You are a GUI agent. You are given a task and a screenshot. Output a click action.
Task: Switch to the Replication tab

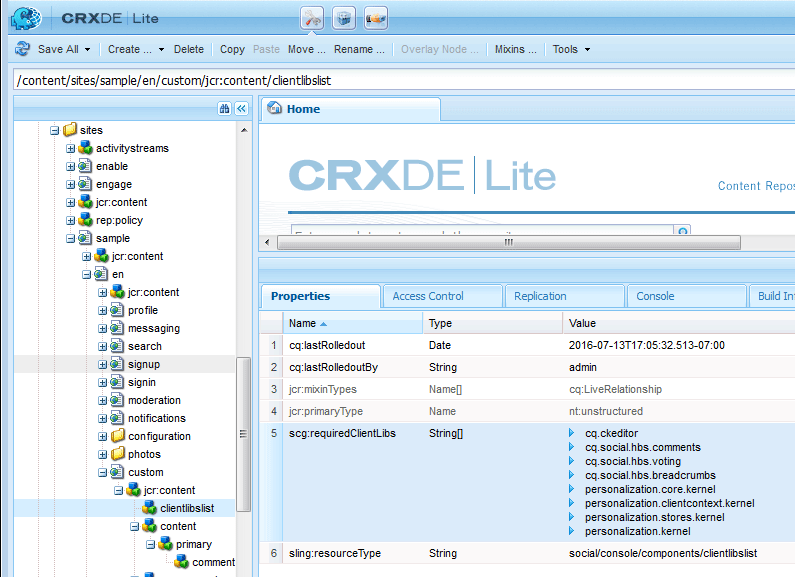coord(564,296)
